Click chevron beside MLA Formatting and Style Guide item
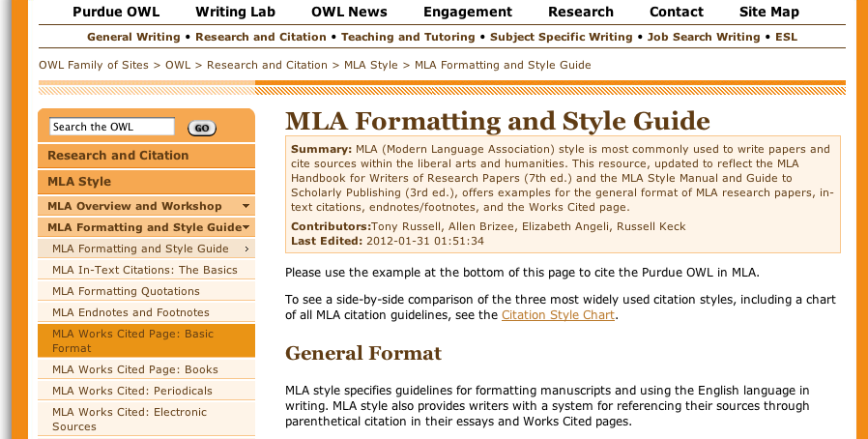Screen dimensions: 868x439 pyautogui.click(x=246, y=249)
